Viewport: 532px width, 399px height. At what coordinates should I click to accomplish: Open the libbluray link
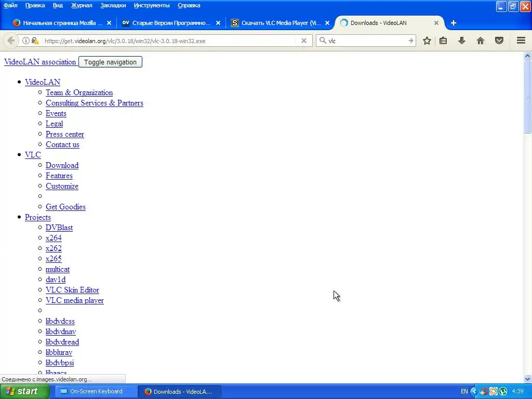pyautogui.click(x=59, y=353)
